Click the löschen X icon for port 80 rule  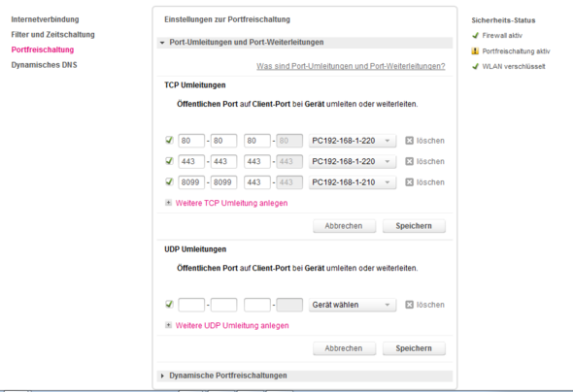[409, 141]
